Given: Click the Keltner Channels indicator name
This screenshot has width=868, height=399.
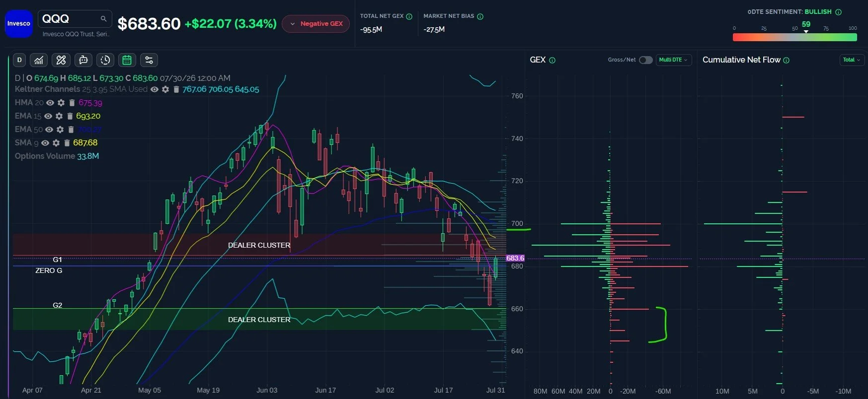Looking at the screenshot, I should [47, 89].
